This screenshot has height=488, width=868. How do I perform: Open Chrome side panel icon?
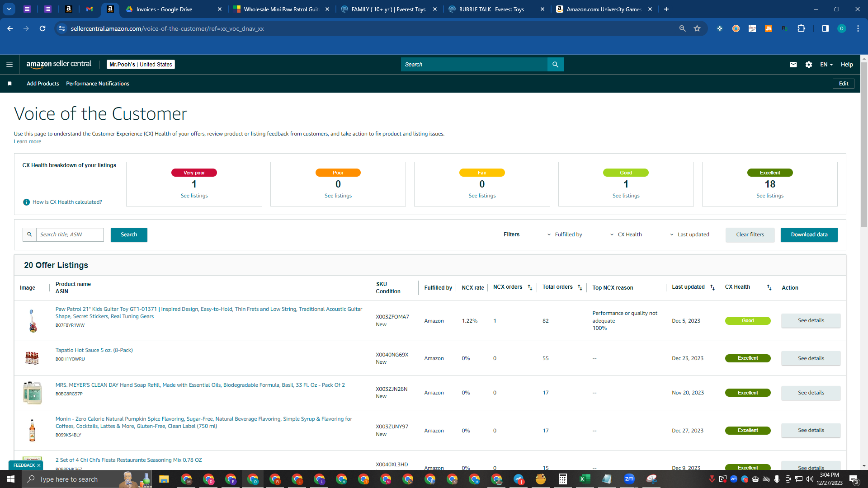(825, 28)
